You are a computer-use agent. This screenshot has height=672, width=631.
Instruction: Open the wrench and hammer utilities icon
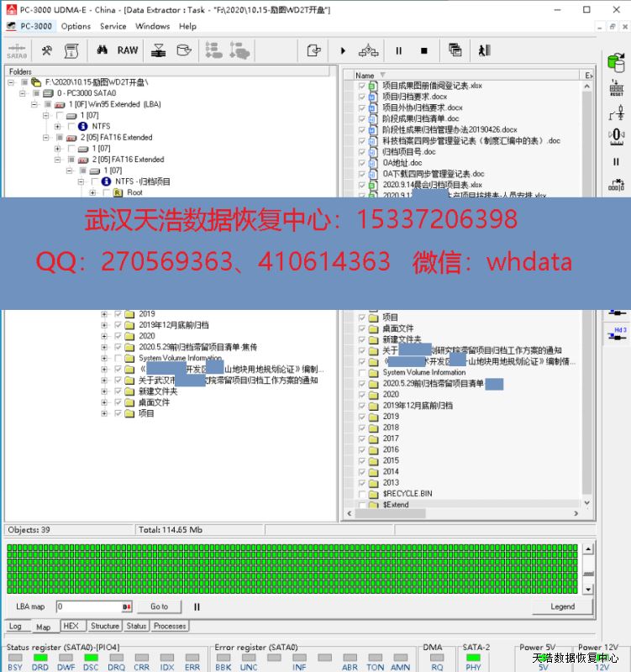[x=47, y=50]
